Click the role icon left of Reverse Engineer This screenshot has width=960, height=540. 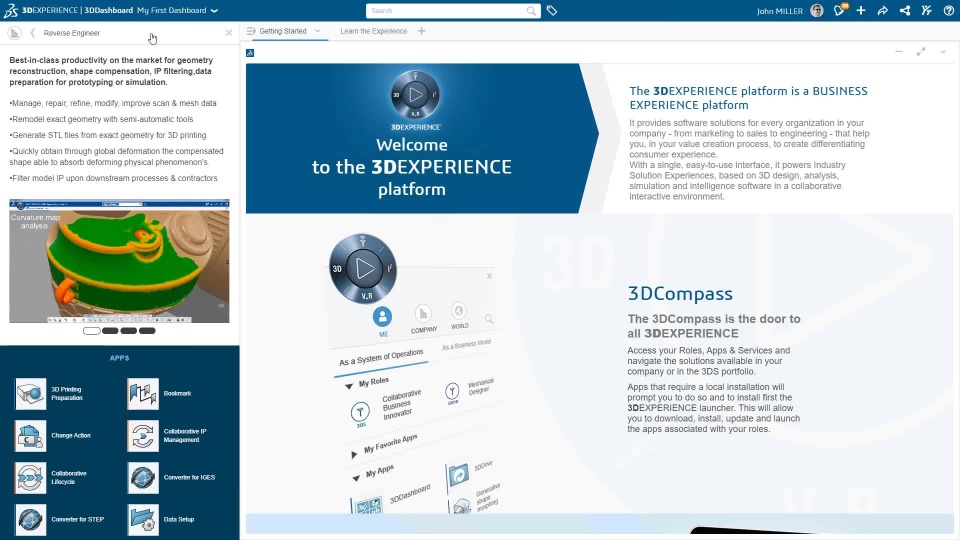[14, 33]
